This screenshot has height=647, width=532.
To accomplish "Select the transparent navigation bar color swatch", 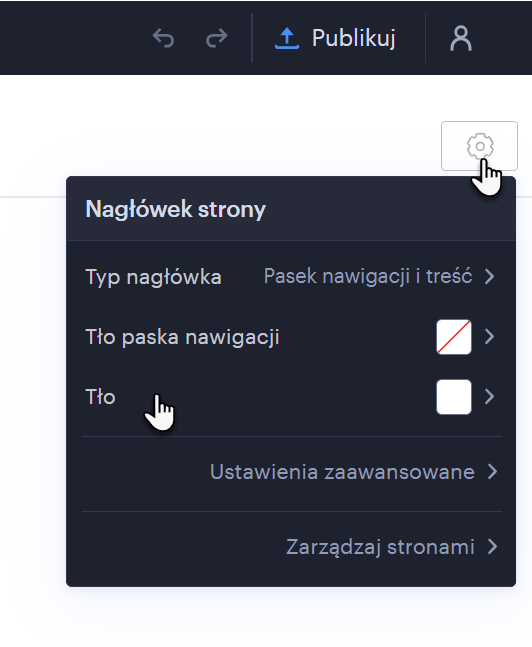I will click(x=454, y=337).
